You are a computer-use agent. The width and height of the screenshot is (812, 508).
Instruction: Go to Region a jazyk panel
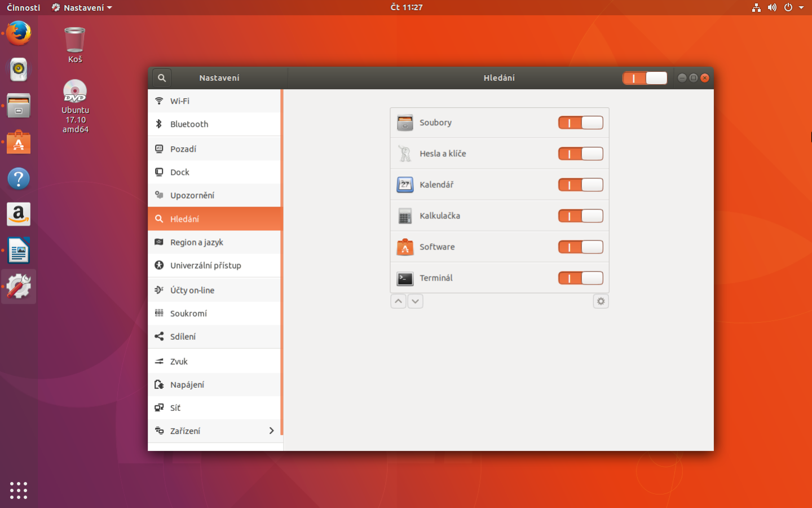214,242
